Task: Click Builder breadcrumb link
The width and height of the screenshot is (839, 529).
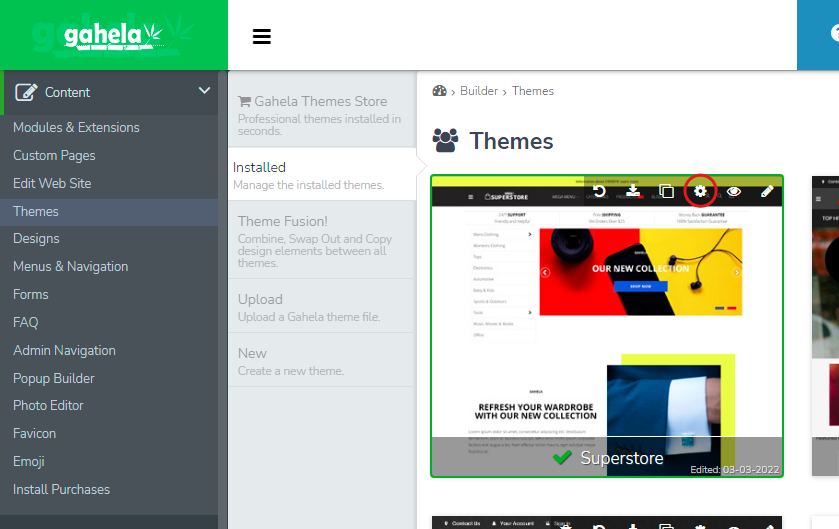Action: (x=479, y=91)
